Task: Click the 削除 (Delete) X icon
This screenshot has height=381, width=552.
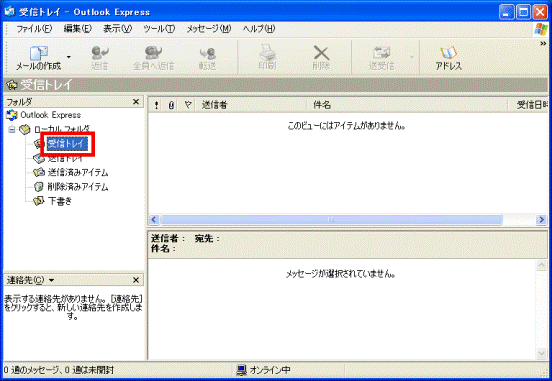Action: [321, 53]
